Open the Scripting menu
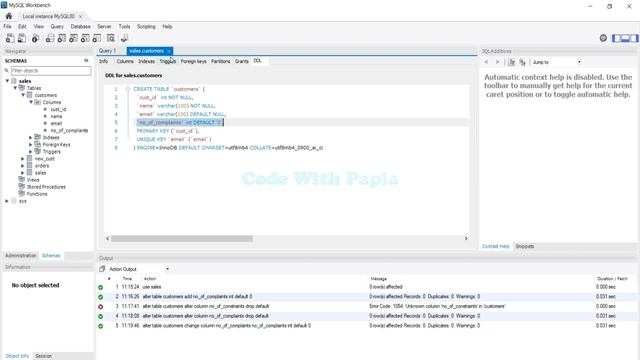 pyautogui.click(x=146, y=27)
